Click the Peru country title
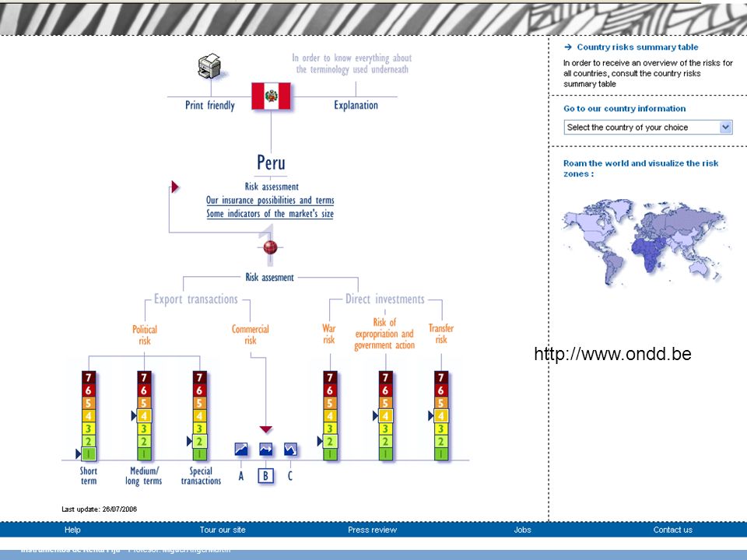 tap(271, 163)
